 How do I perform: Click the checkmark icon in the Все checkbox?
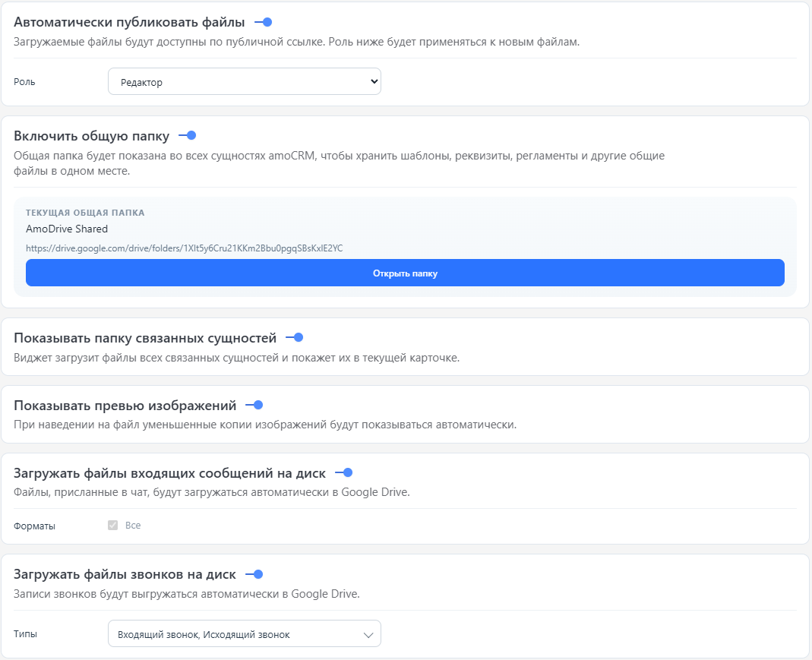pyautogui.click(x=112, y=524)
